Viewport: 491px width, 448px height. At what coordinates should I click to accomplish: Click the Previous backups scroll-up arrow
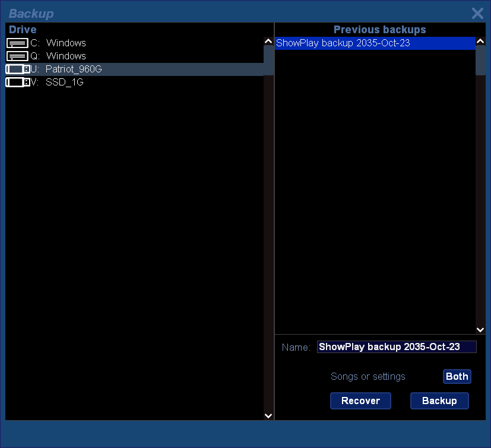(x=480, y=42)
